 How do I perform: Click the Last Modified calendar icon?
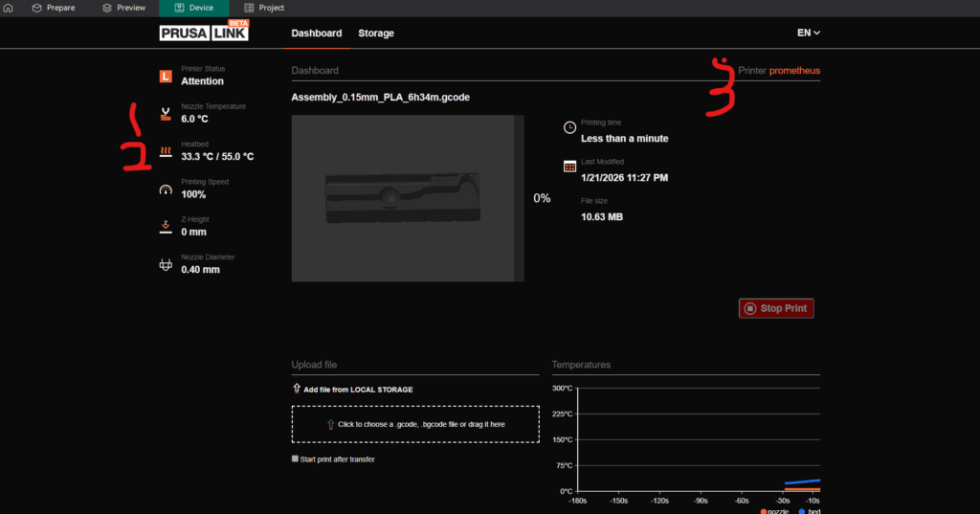coord(569,166)
